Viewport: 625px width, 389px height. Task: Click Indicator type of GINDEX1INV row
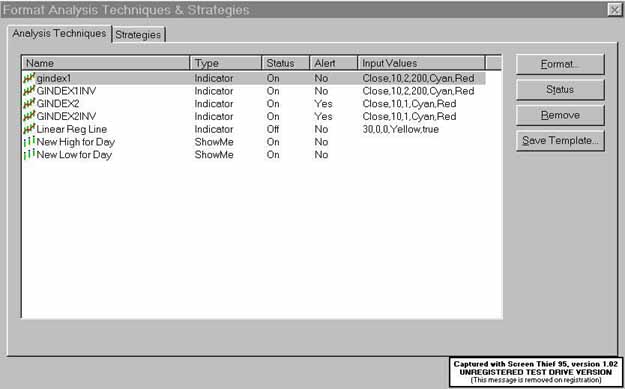(x=214, y=91)
